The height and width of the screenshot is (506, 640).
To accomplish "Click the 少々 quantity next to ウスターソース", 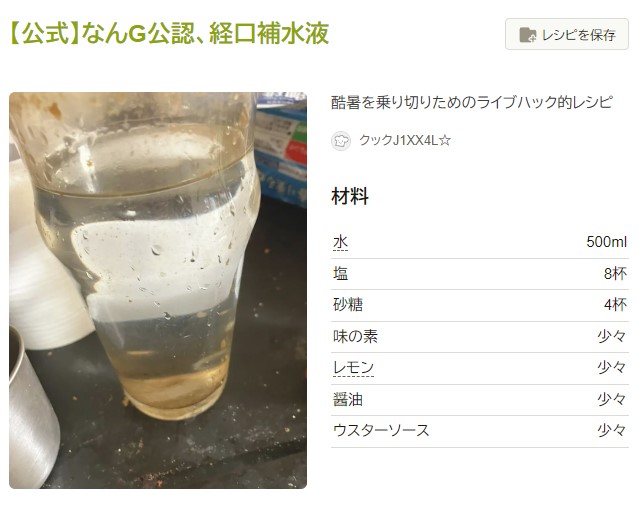I will coord(611,431).
